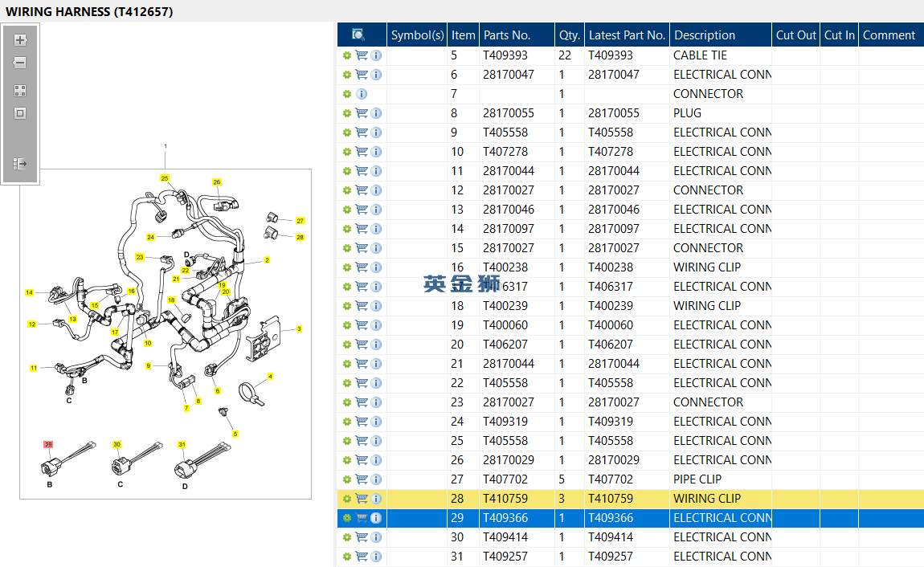This screenshot has height=567, width=924.
Task: Click the Comment column header
Action: (891, 35)
